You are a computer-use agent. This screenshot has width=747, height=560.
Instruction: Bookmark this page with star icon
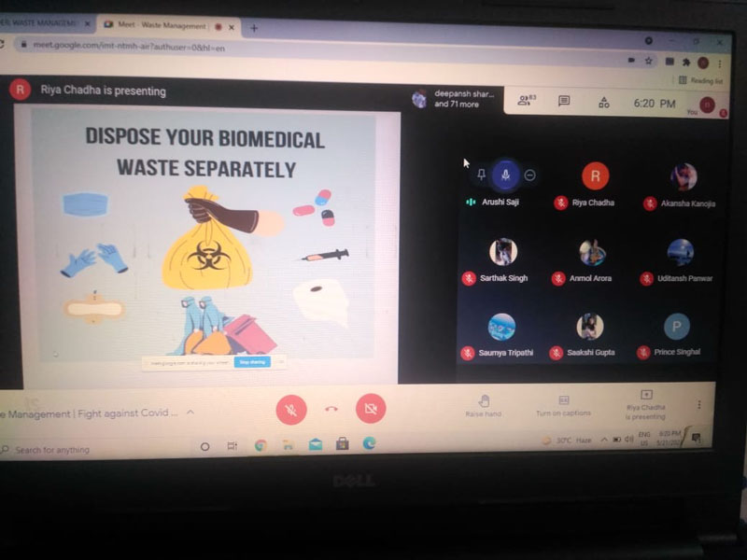pos(648,61)
